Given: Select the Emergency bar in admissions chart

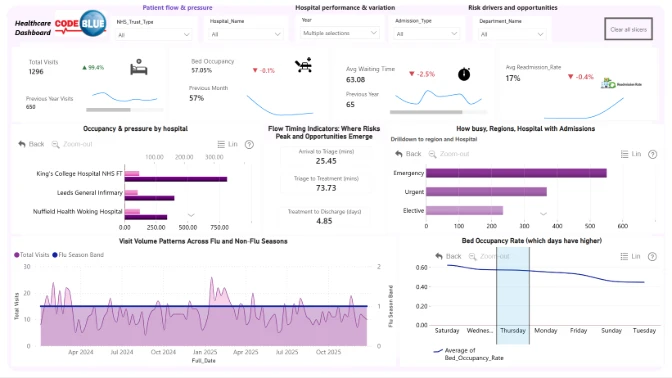Looking at the screenshot, I should coord(516,173).
